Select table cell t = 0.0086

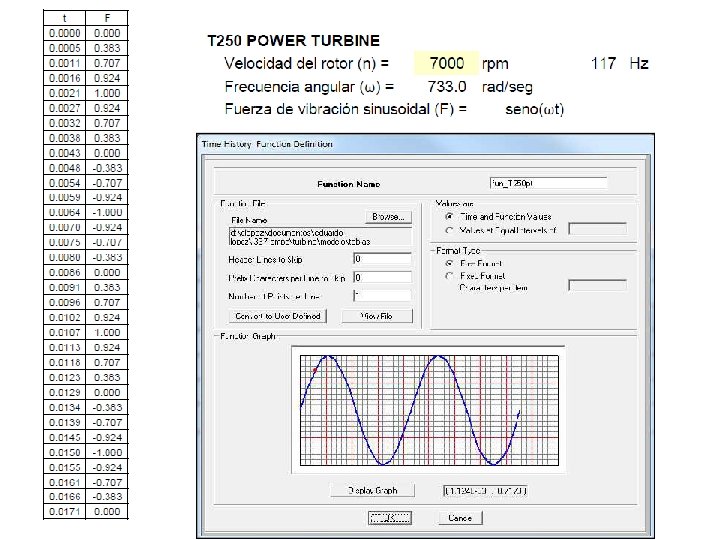tap(64, 272)
